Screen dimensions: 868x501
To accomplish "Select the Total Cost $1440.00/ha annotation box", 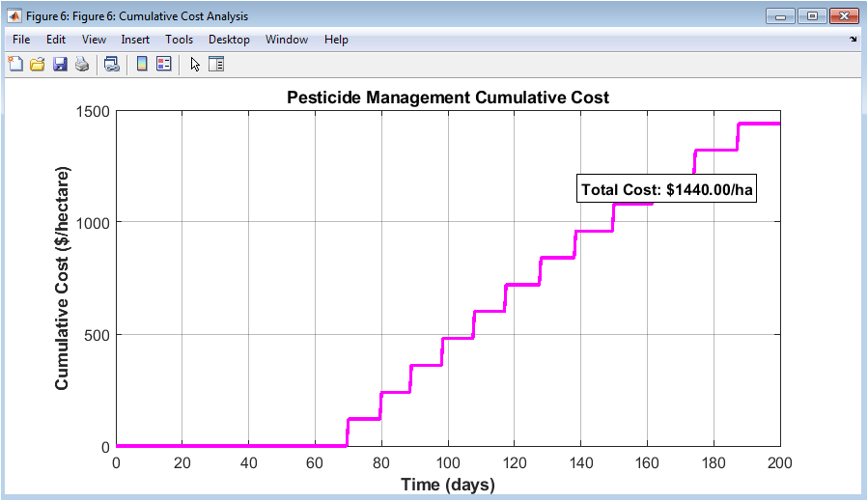I will 666,189.
